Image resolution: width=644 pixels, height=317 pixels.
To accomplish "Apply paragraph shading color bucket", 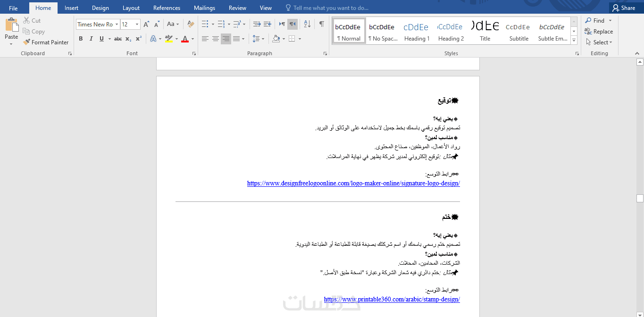I will (276, 39).
